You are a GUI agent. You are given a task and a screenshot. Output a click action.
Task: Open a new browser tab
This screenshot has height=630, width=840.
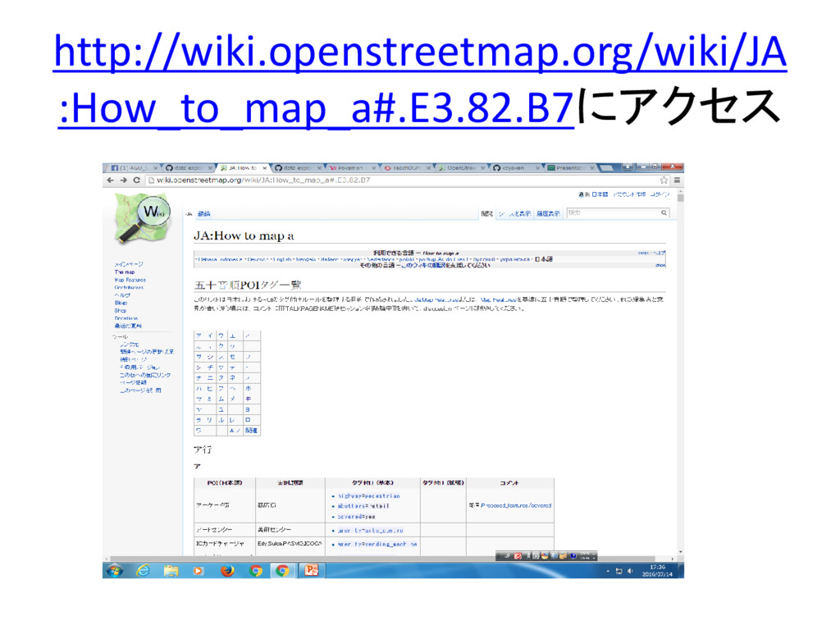(x=606, y=167)
